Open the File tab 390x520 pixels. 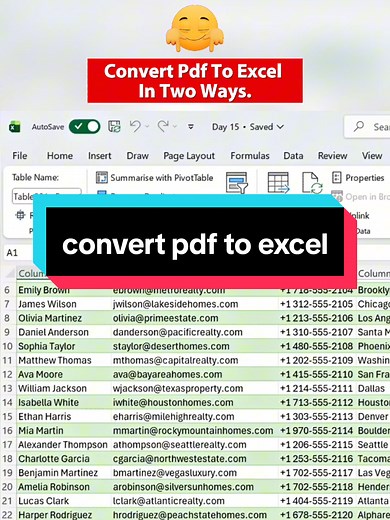20,156
